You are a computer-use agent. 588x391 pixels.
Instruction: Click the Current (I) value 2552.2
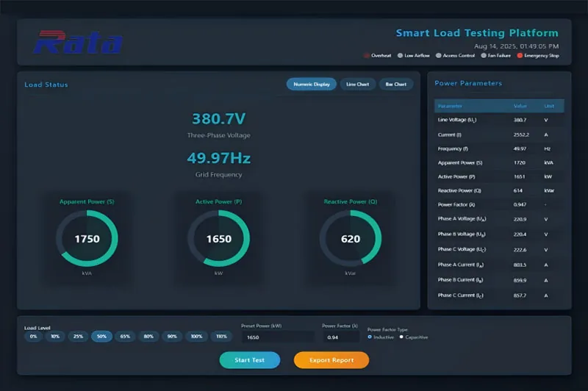click(521, 134)
